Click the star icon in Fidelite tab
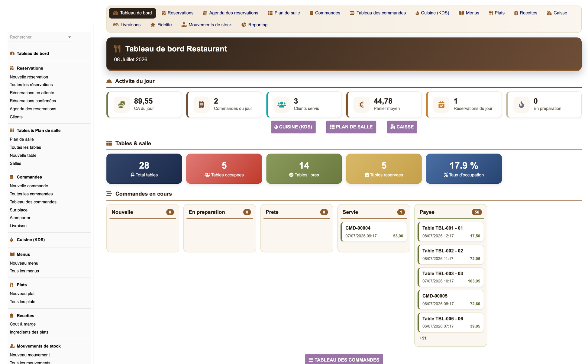588x364 pixels. [153, 25]
